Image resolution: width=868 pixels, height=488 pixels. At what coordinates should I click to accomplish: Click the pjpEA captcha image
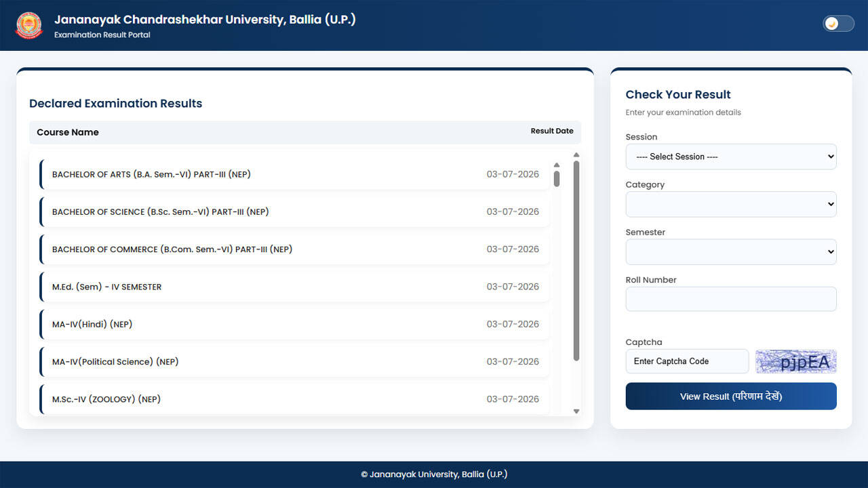click(x=796, y=361)
